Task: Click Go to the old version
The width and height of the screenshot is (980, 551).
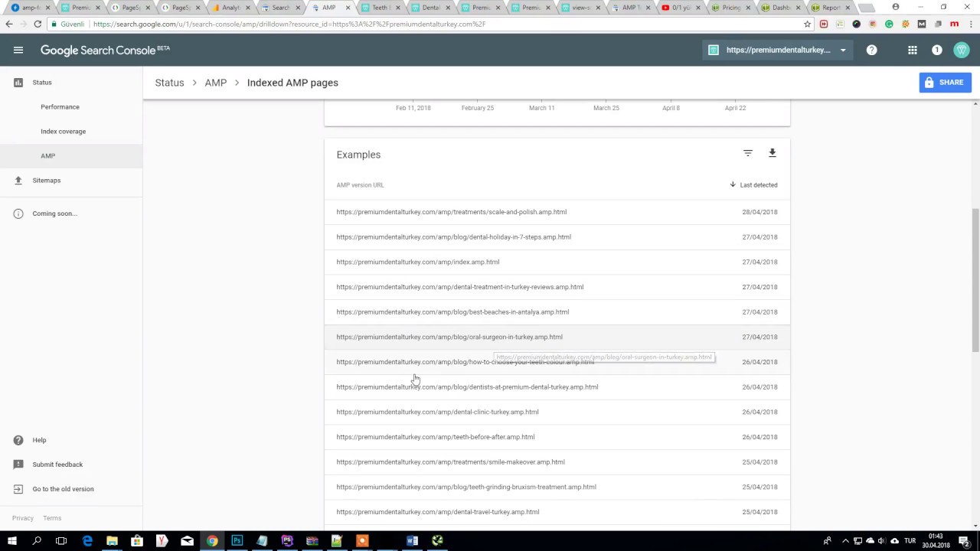Action: [x=63, y=489]
